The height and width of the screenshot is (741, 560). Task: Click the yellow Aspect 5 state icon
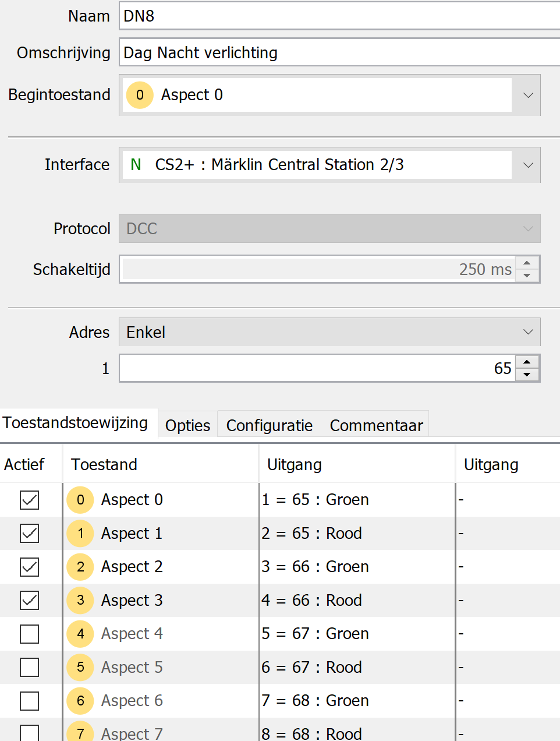point(80,668)
